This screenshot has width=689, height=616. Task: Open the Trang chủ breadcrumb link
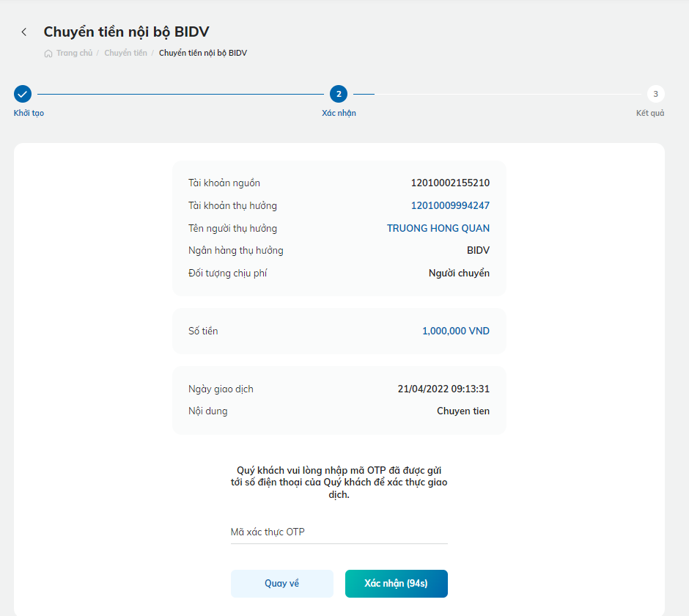74,53
